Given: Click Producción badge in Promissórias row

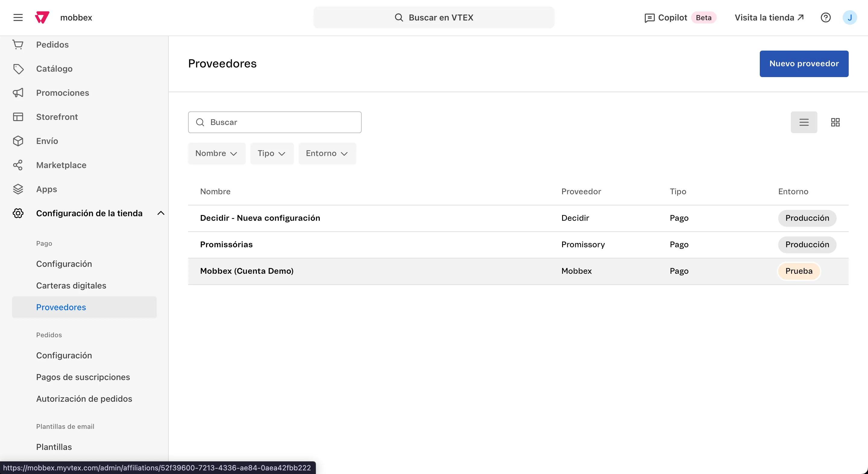Looking at the screenshot, I should coord(807,245).
